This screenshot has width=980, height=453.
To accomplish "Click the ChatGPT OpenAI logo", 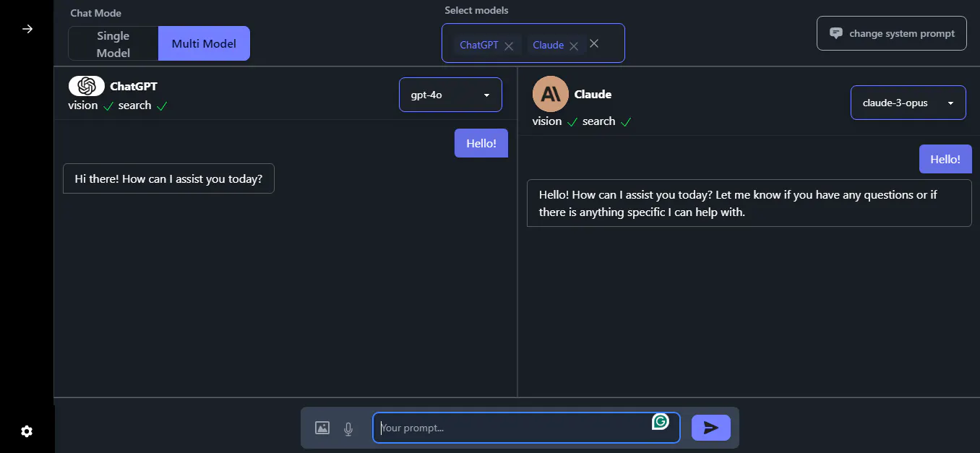I will point(87,86).
